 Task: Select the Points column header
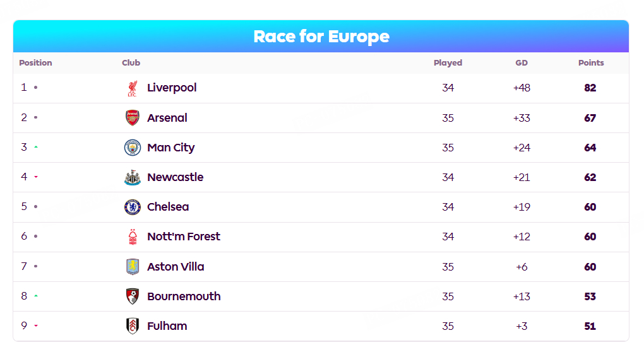[591, 63]
